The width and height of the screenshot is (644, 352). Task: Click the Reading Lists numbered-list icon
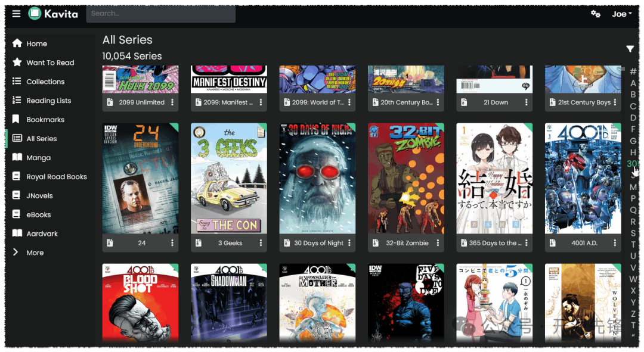pos(17,100)
